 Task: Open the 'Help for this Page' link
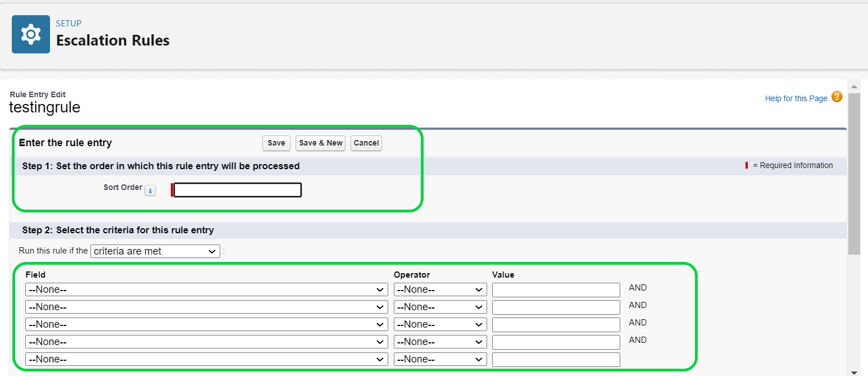(796, 98)
